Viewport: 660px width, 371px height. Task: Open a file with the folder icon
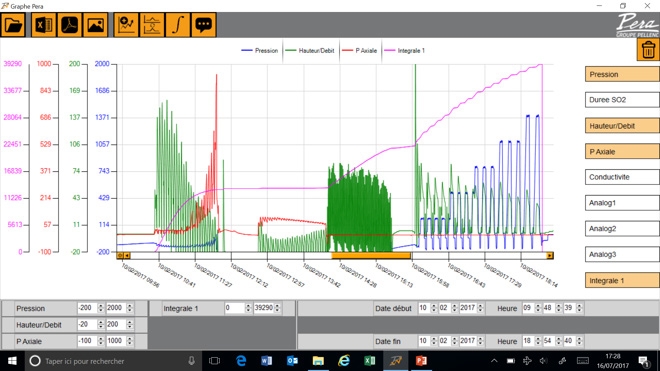click(x=14, y=25)
